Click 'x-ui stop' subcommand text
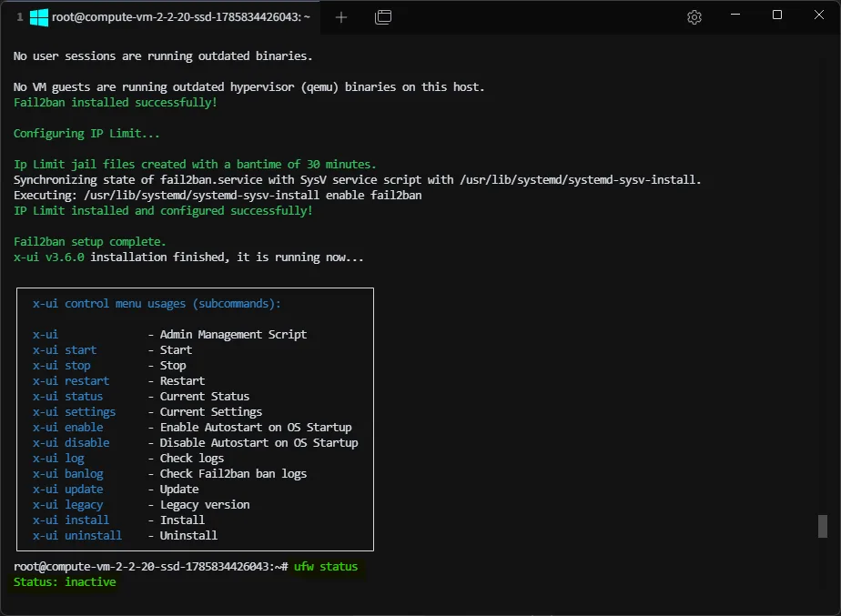 61,366
